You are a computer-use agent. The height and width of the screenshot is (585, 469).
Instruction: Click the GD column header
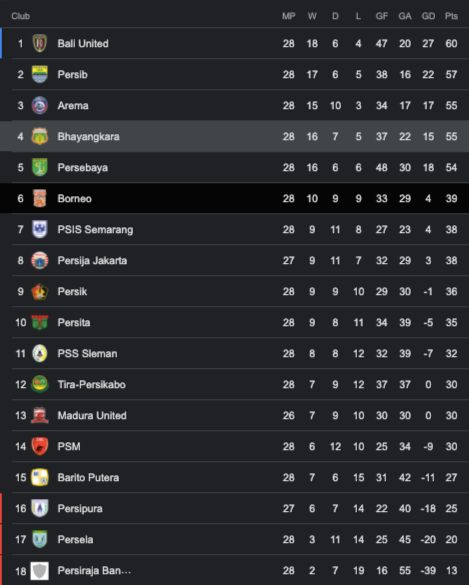click(428, 16)
